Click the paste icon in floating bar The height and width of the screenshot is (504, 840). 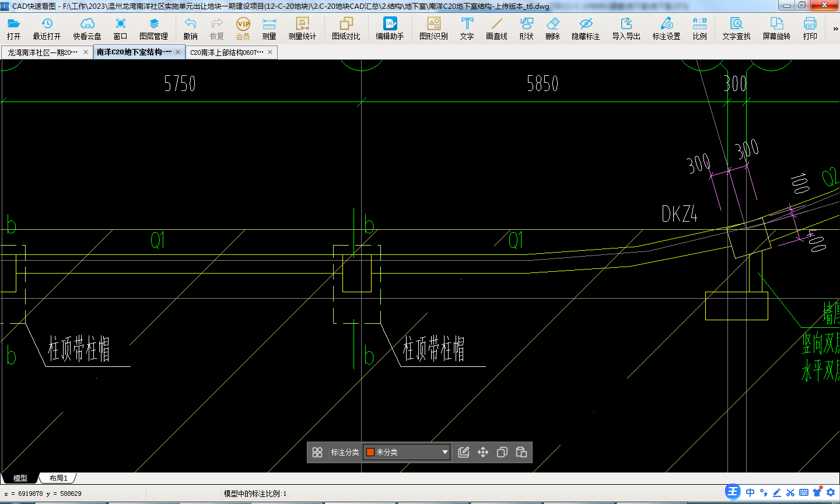[x=521, y=452]
